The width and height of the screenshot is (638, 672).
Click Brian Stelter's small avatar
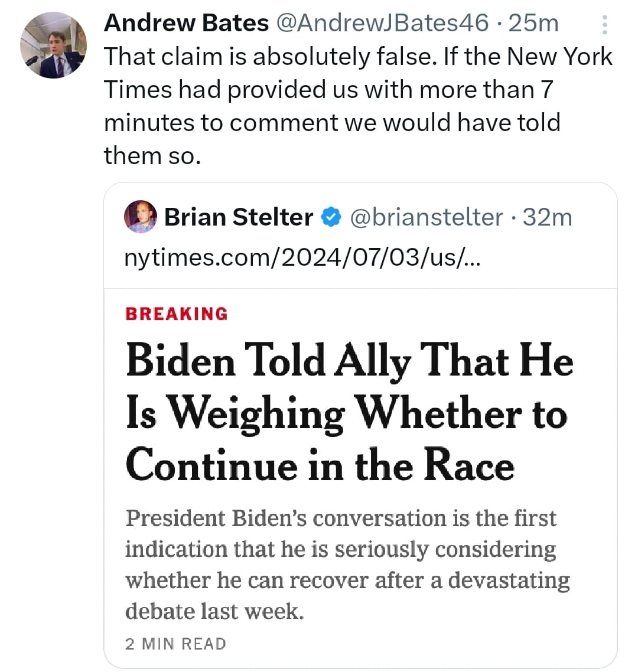pos(141,217)
